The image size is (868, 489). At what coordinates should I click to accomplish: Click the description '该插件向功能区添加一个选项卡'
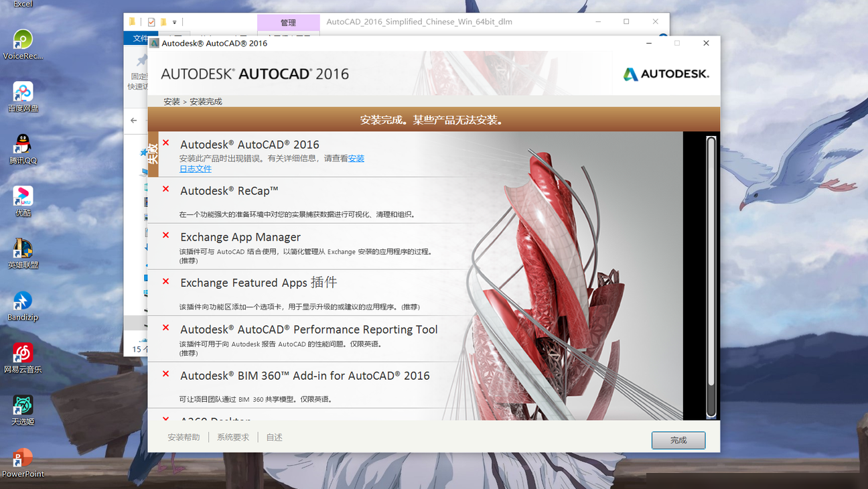pos(299,307)
